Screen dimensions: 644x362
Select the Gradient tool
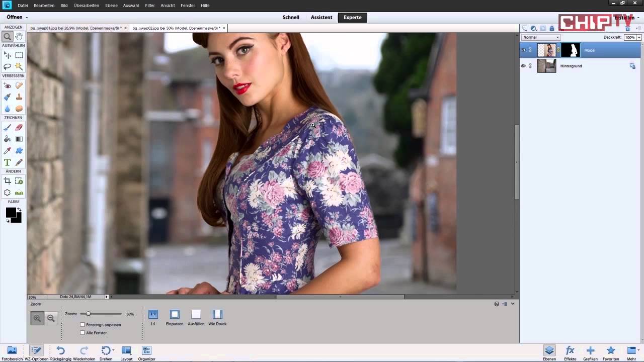point(19,139)
